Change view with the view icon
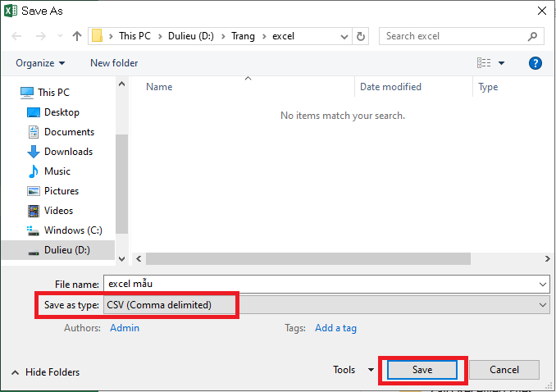Image resolution: width=556 pixels, height=392 pixels. pos(484,63)
